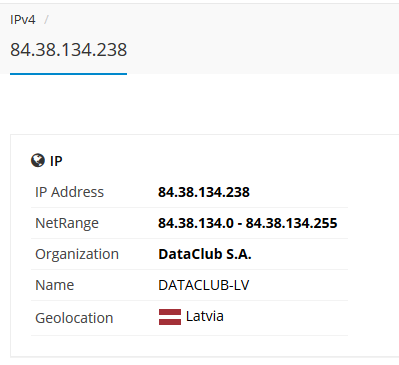The width and height of the screenshot is (399, 365).
Task: Open the IPv4 breadcrumb link
Action: 23,20
